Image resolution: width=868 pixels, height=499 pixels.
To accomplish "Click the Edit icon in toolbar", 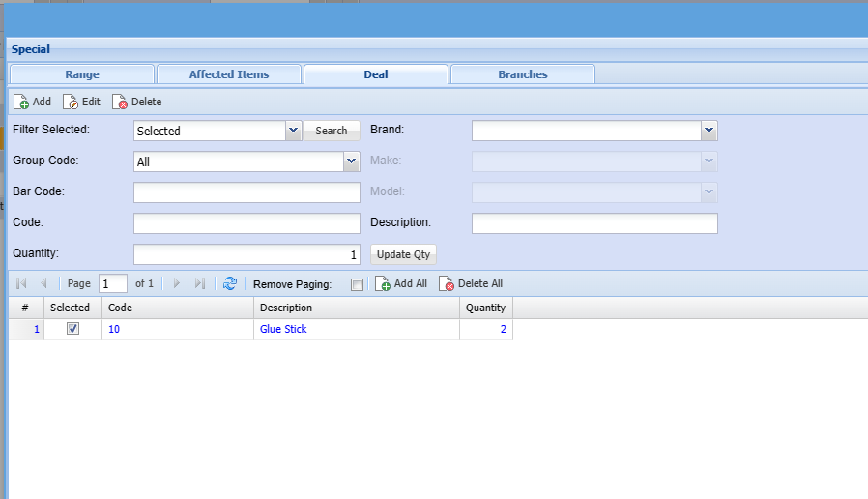I will point(71,102).
